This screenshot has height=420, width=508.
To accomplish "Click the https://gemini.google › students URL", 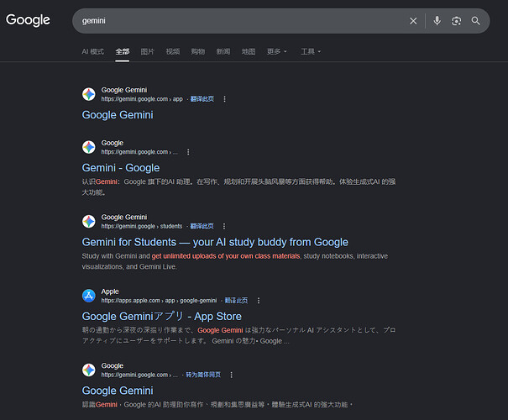I will tap(142, 226).
